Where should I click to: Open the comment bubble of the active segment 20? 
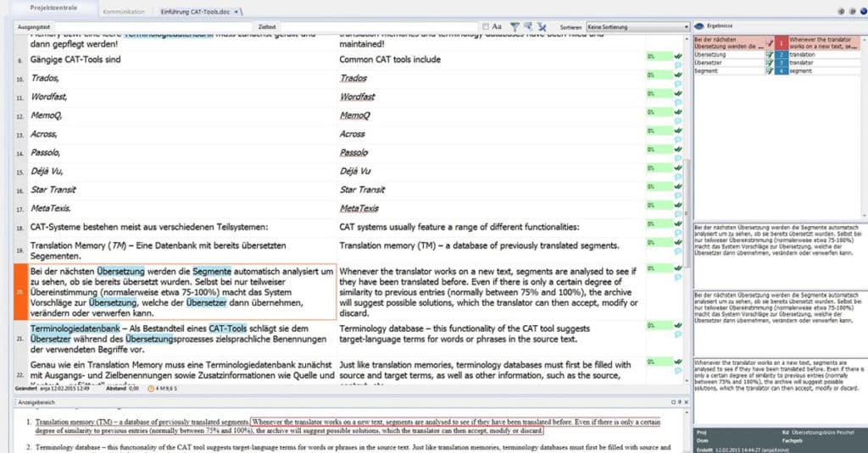678,277
